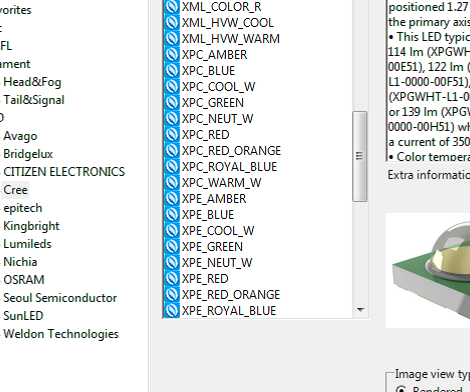The height and width of the screenshot is (392, 470).
Task: Click the icon beside XML_HVW_WARM
Action: [172, 38]
